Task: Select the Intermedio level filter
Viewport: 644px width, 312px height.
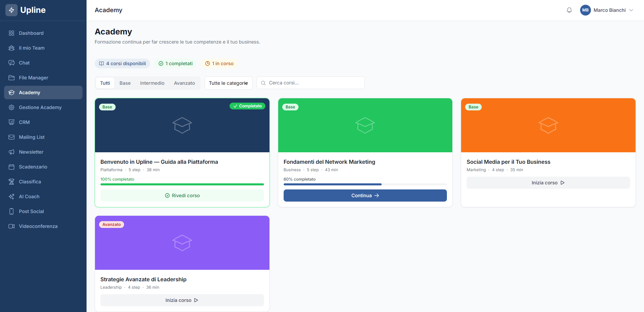Action: pos(152,83)
